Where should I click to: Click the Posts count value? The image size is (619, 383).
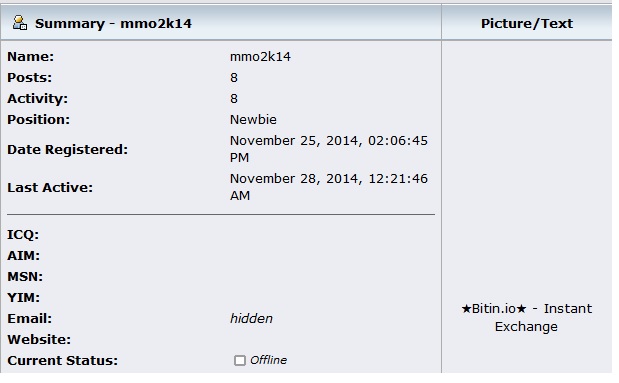pyautogui.click(x=234, y=77)
